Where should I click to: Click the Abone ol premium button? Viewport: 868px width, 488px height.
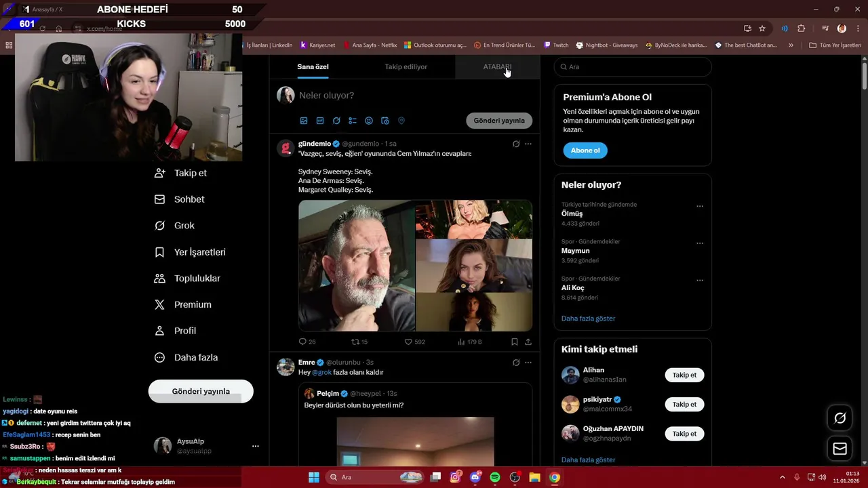pyautogui.click(x=585, y=150)
